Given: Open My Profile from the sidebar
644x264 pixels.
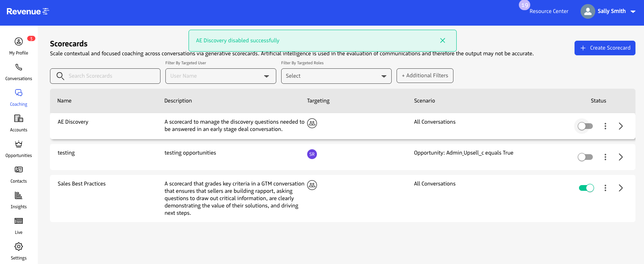Looking at the screenshot, I should (x=19, y=42).
